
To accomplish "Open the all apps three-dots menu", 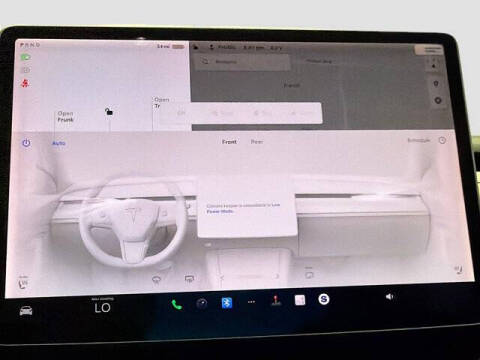I will point(251,302).
